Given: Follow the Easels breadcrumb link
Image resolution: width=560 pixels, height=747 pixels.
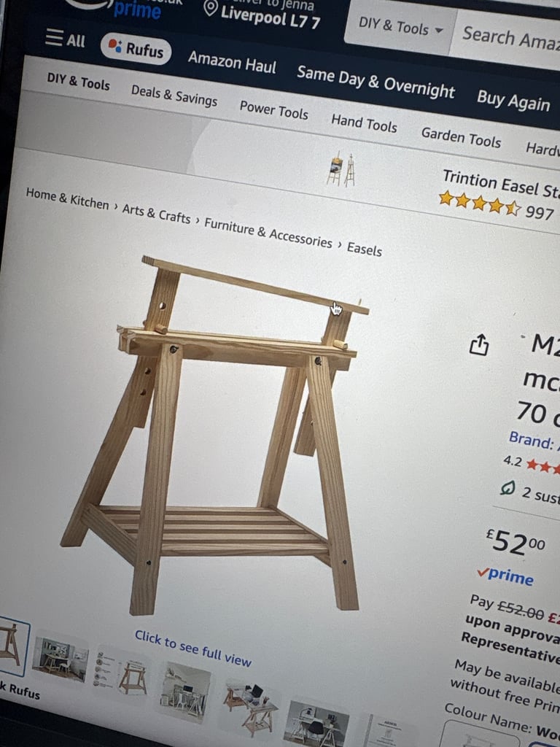Looking at the screenshot, I should click(x=365, y=249).
